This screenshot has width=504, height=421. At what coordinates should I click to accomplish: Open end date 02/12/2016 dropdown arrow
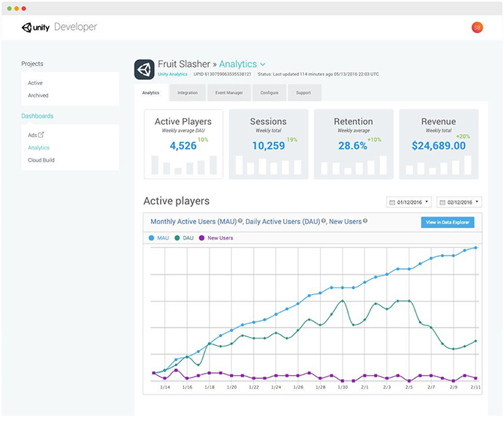(x=477, y=202)
